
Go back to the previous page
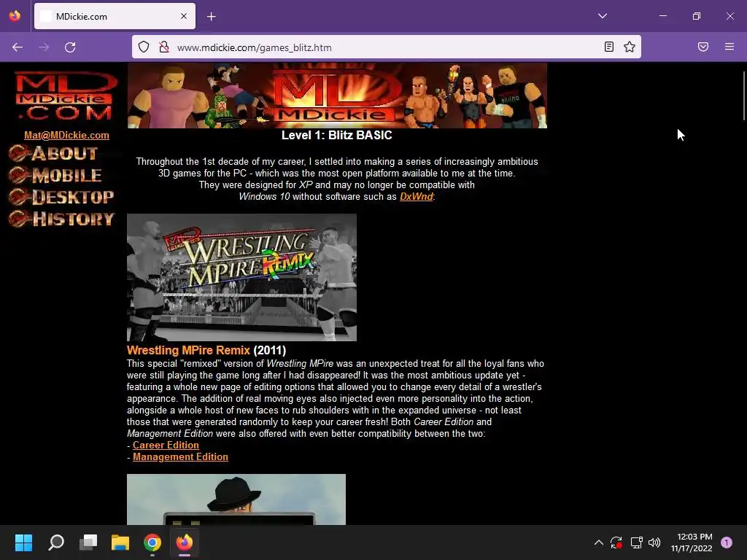18,47
